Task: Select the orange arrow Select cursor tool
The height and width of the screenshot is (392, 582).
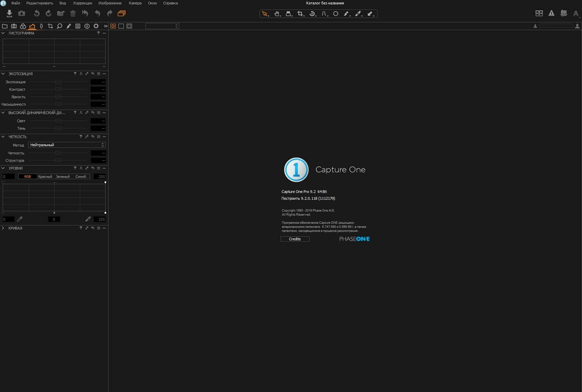Action: [x=265, y=14]
